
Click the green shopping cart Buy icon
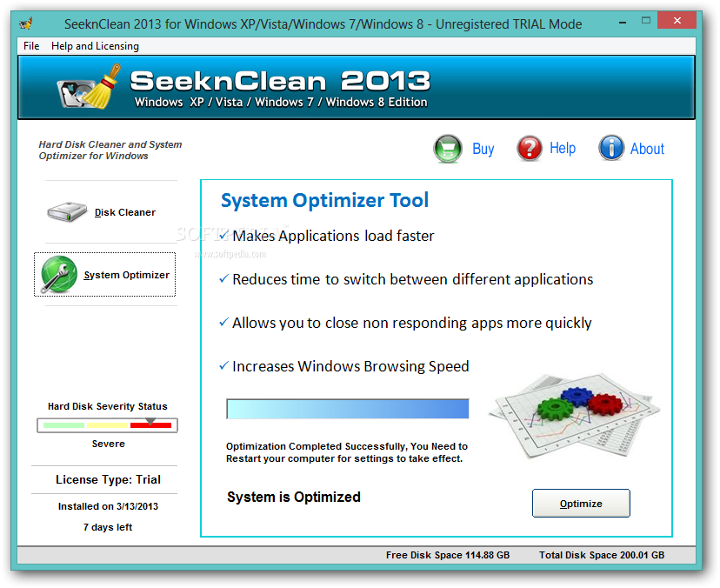tap(448, 149)
